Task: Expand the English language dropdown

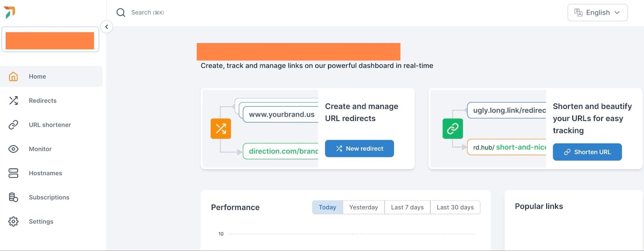Action: pyautogui.click(x=597, y=12)
